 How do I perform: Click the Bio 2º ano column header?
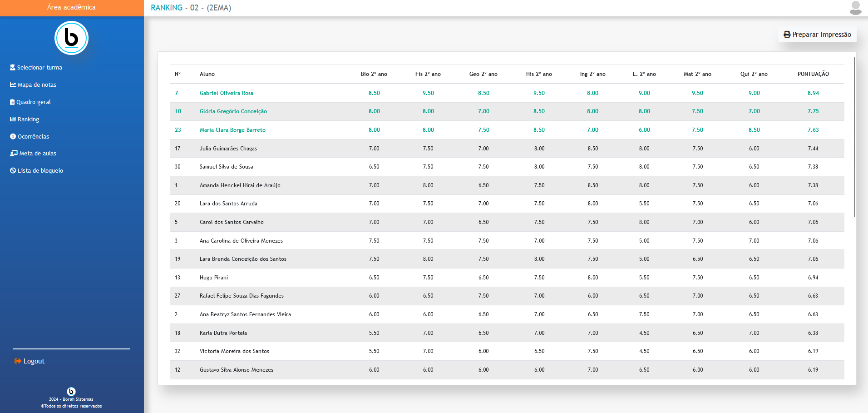[374, 74]
